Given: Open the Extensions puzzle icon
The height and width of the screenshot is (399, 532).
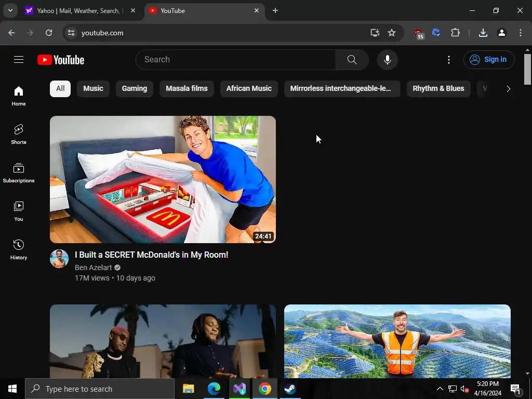Looking at the screenshot, I should [455, 33].
